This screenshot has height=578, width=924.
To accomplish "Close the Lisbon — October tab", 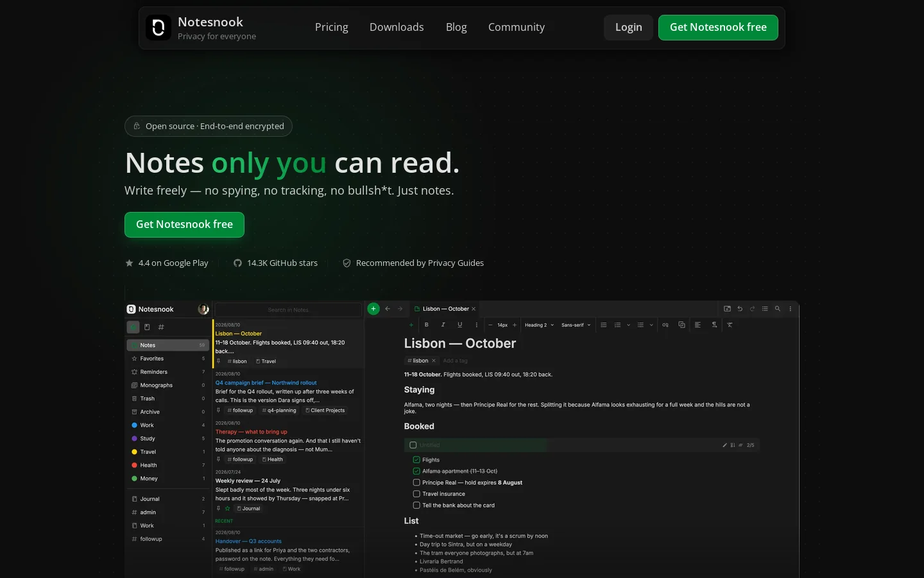I will click(x=474, y=309).
